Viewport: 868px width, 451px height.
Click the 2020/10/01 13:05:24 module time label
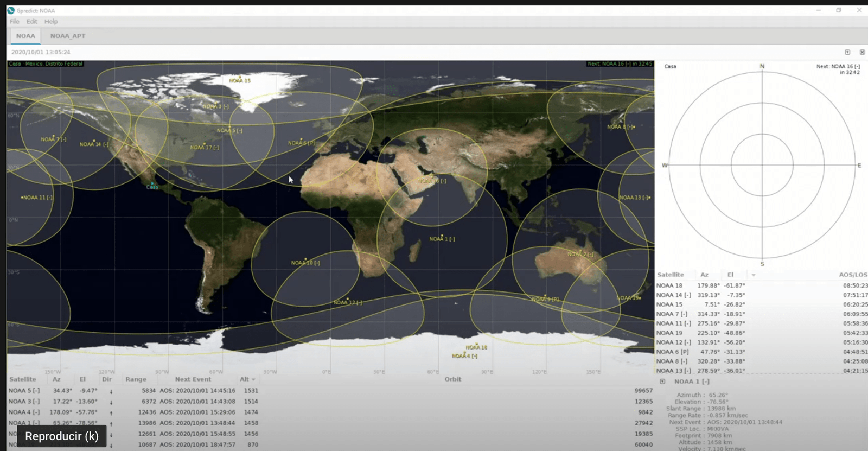(x=41, y=52)
